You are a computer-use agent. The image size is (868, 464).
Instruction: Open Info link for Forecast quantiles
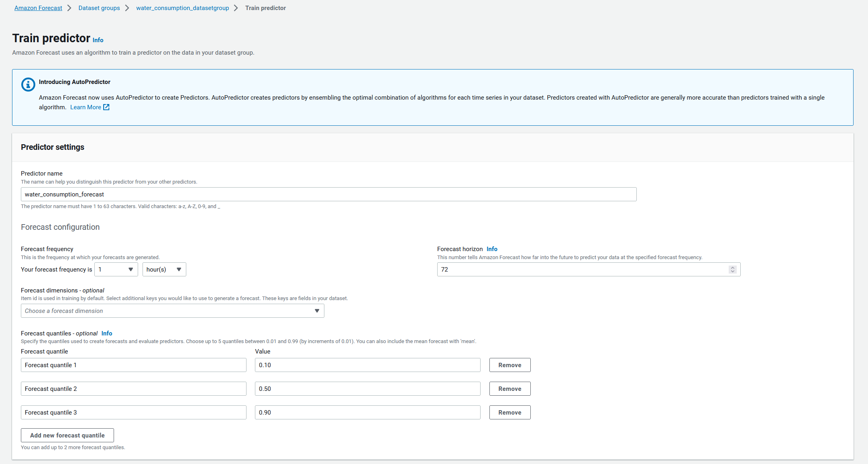point(107,333)
